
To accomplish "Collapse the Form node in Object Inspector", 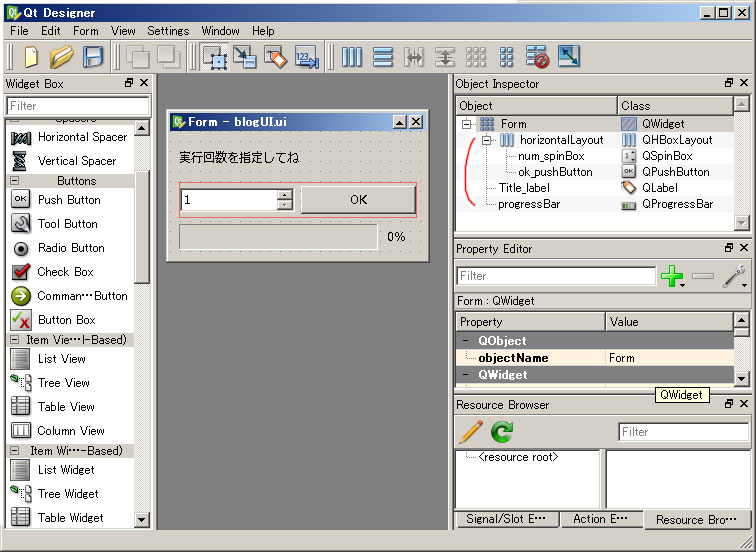I will [x=466, y=124].
